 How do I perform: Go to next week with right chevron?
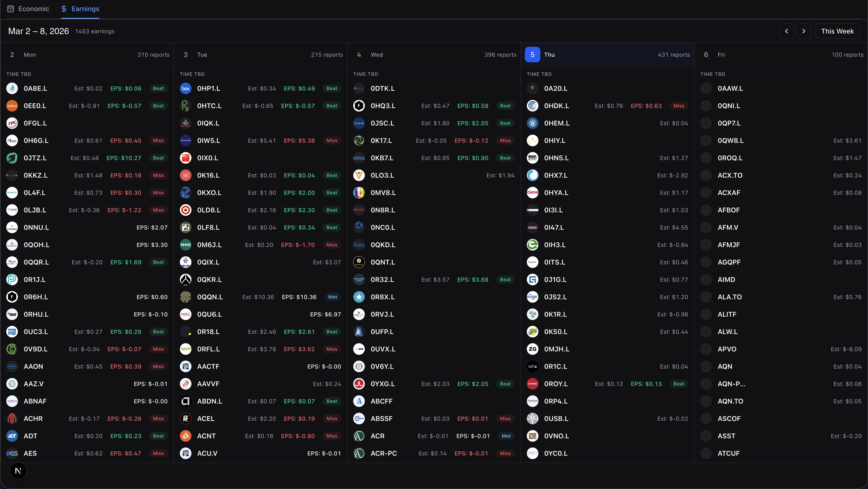804,31
